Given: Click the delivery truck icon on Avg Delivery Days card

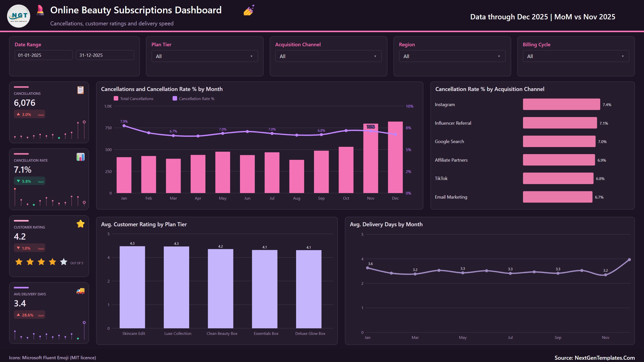Looking at the screenshot, I should pos(80,291).
